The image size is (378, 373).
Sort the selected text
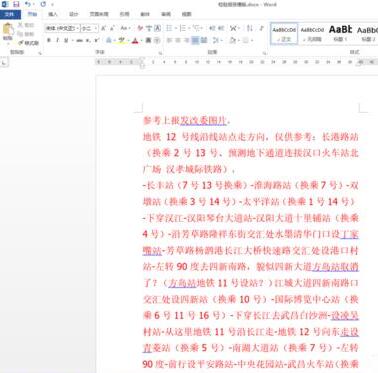coord(250,29)
